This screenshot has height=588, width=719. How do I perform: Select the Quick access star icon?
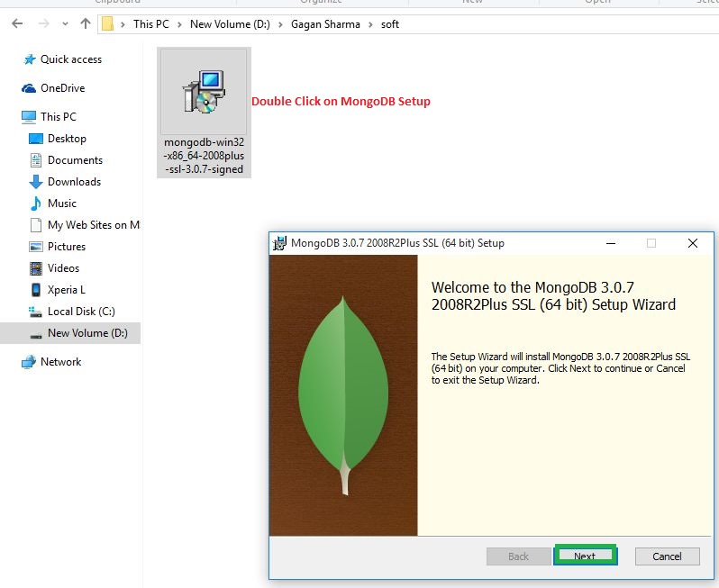(30, 59)
